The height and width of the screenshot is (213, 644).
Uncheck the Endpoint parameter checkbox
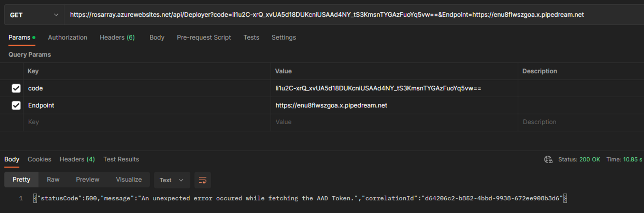click(16, 105)
